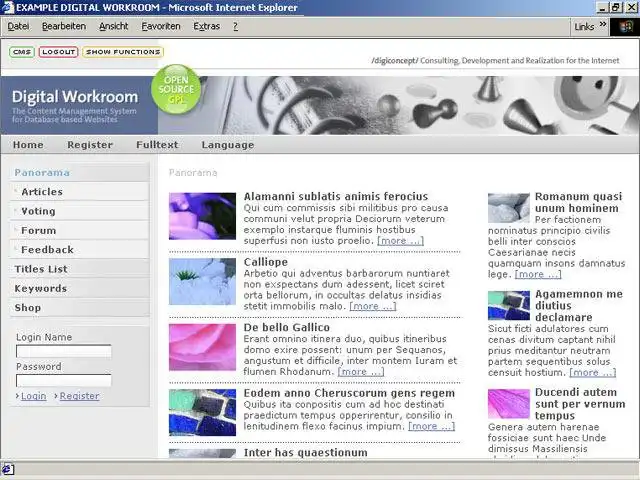Click the Eodem anno Cheruscorum gens regem headline
640x480 pixels.
349,393
